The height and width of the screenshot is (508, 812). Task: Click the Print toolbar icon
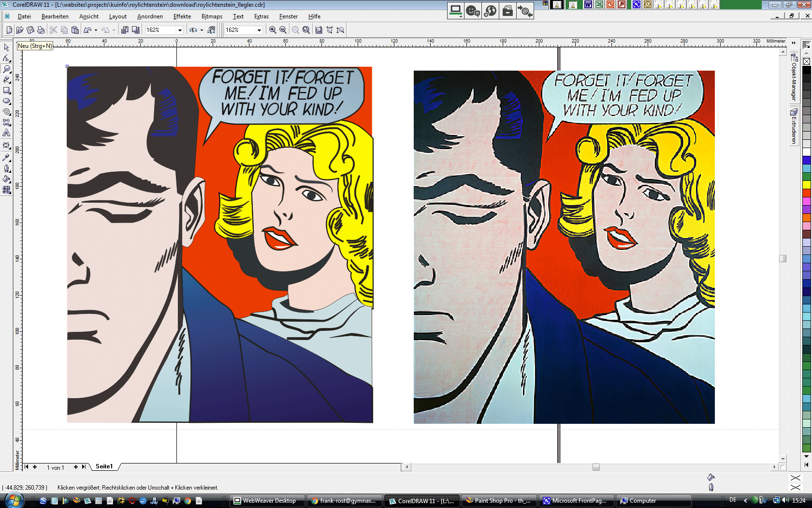point(41,30)
